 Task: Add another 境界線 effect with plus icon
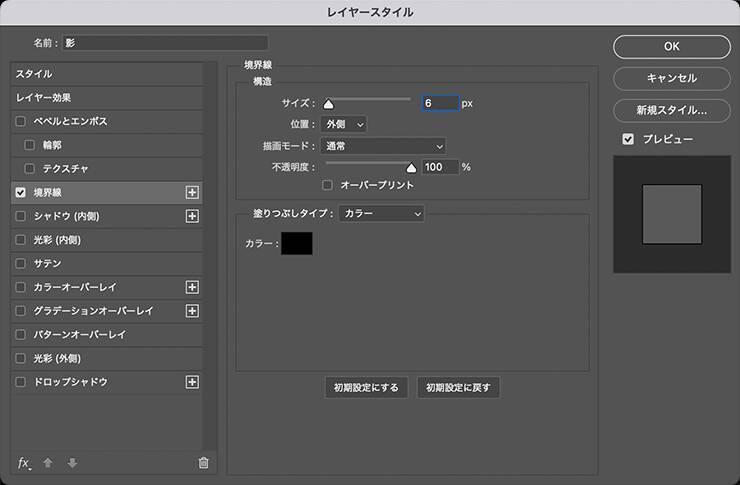(193, 192)
